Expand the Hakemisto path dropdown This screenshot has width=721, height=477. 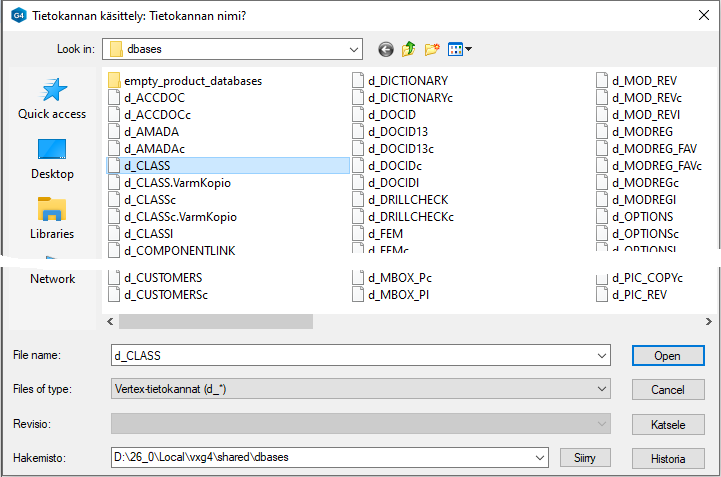[x=539, y=458]
